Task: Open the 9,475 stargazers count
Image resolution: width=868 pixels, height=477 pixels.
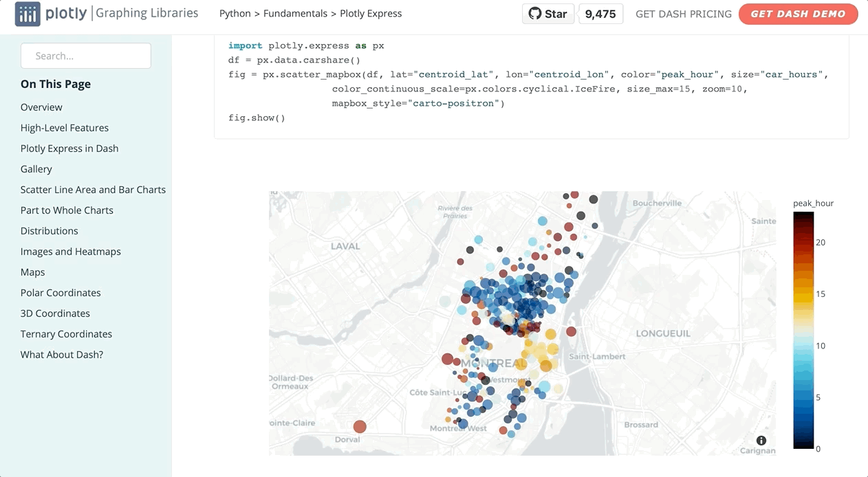Action: pos(600,14)
